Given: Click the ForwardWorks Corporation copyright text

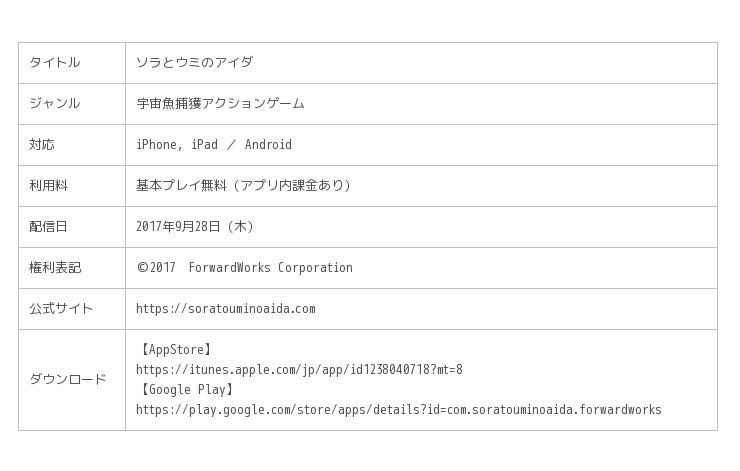Looking at the screenshot, I should tap(270, 268).
